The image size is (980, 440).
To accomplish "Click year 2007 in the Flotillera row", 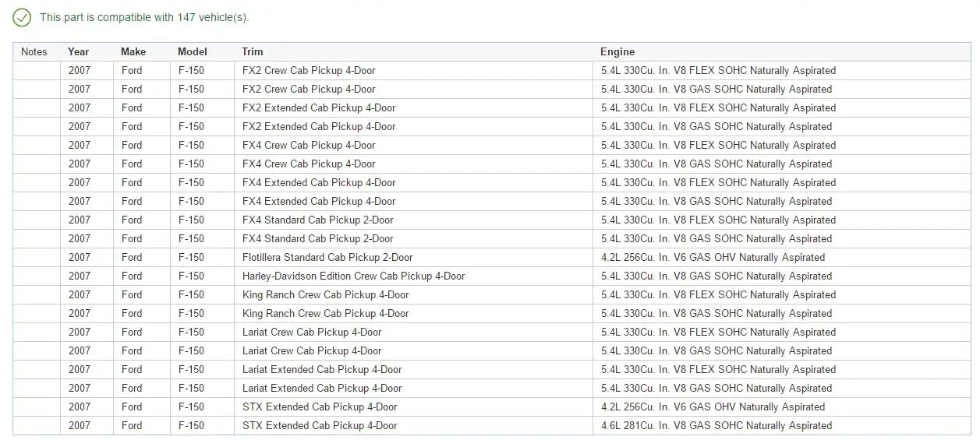I will pyautogui.click(x=80, y=257).
